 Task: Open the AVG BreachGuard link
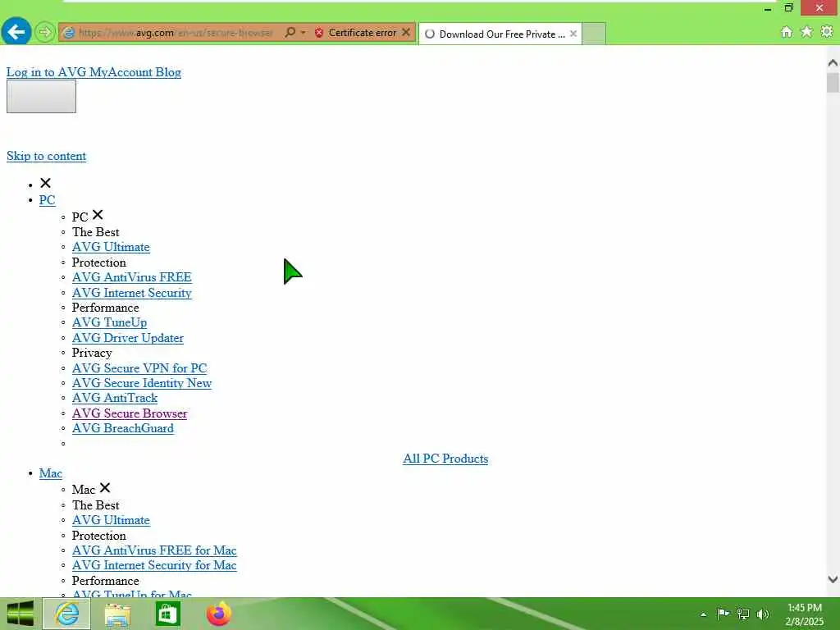pos(123,428)
